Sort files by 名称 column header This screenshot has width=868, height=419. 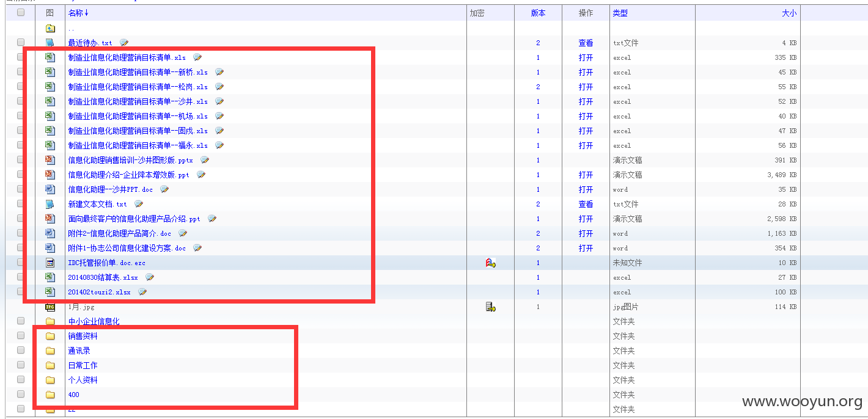click(78, 13)
